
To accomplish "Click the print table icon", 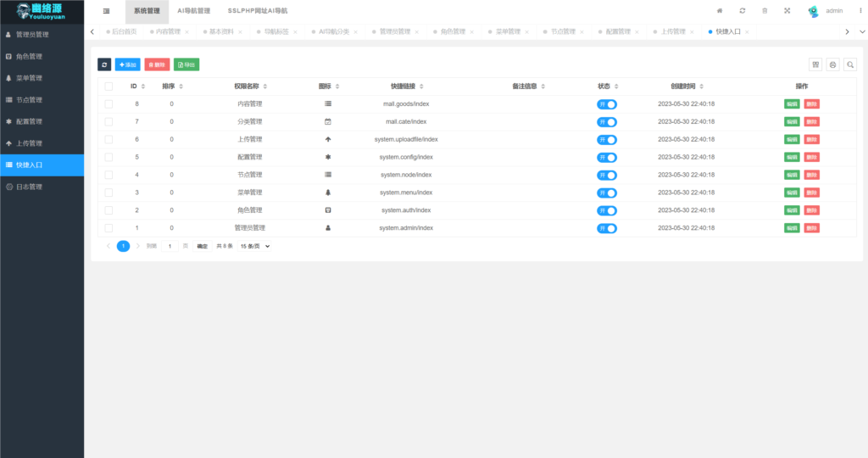I will pos(832,64).
